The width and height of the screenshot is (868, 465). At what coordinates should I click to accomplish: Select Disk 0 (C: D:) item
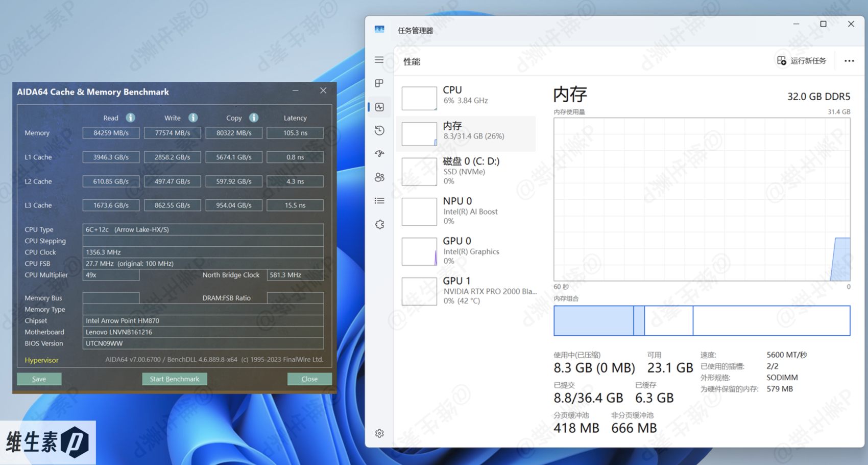point(466,171)
